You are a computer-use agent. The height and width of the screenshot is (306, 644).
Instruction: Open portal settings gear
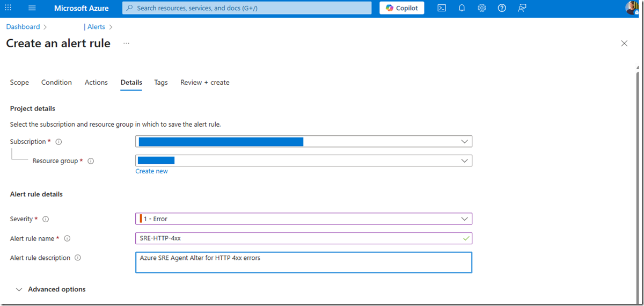tap(482, 8)
